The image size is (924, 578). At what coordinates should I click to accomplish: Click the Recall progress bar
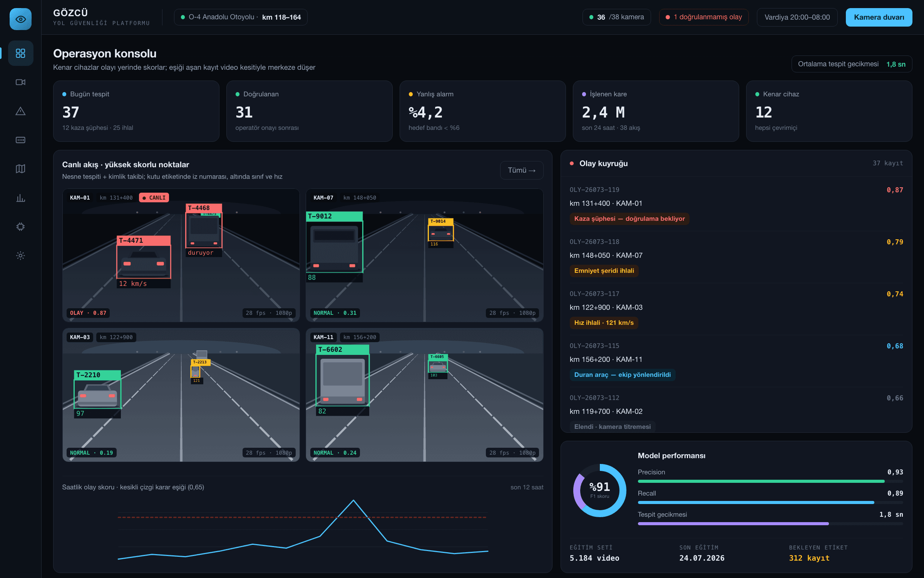[x=770, y=502]
